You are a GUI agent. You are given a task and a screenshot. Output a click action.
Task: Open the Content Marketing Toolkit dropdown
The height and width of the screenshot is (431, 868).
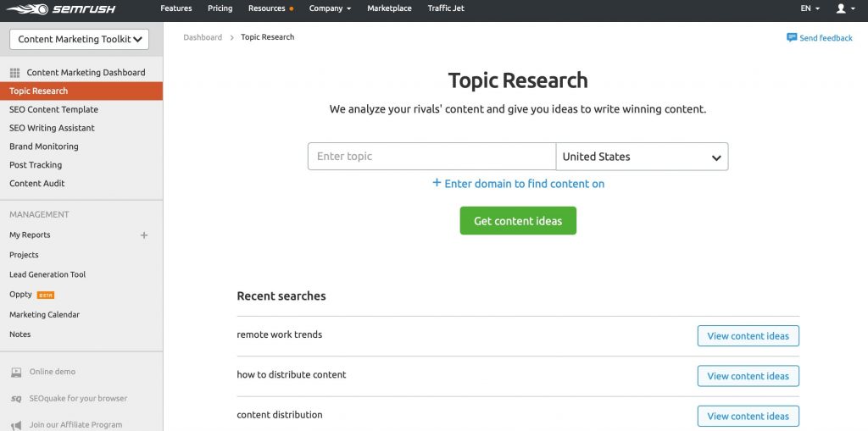(x=79, y=39)
